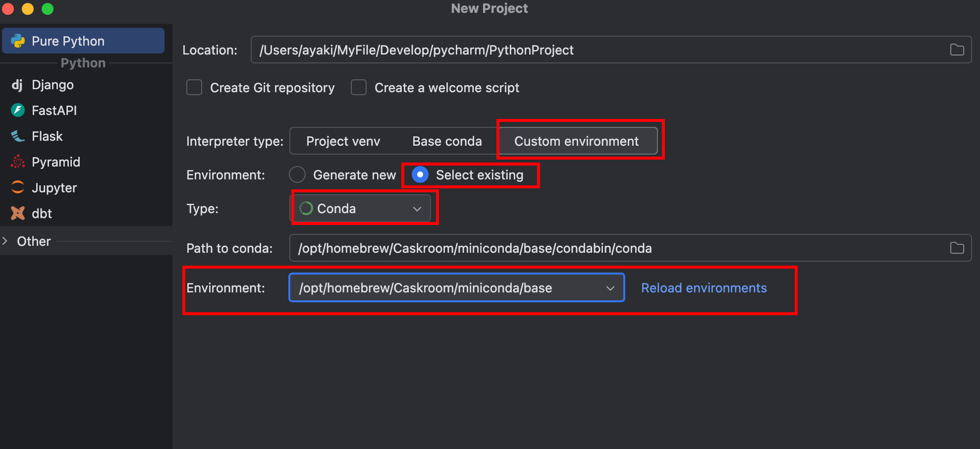Switch to Base conda interpreter type

[x=447, y=141]
